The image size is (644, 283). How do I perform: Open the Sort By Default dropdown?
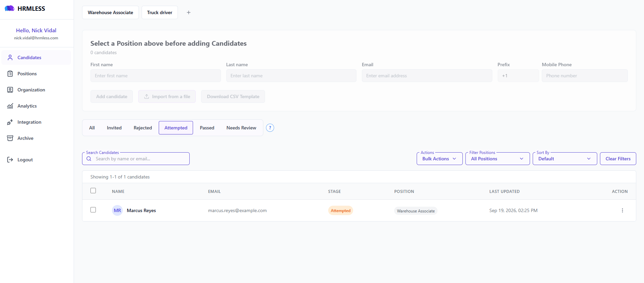(x=565, y=159)
